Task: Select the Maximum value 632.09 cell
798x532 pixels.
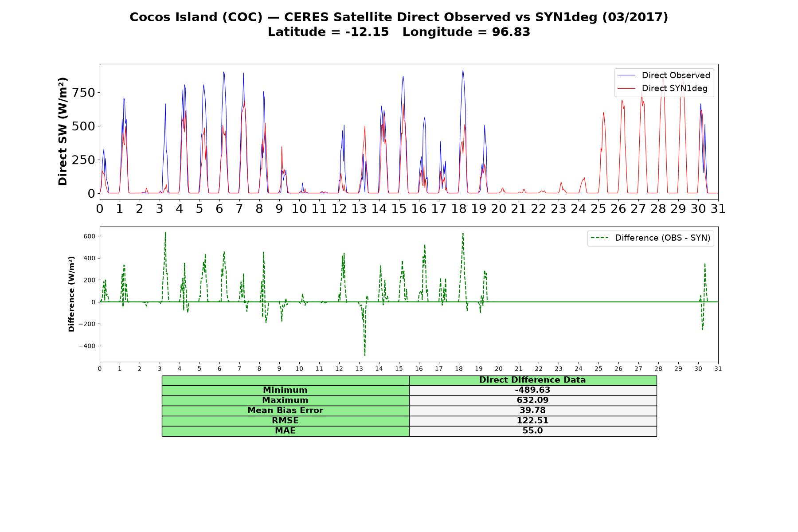Action: 533,400
